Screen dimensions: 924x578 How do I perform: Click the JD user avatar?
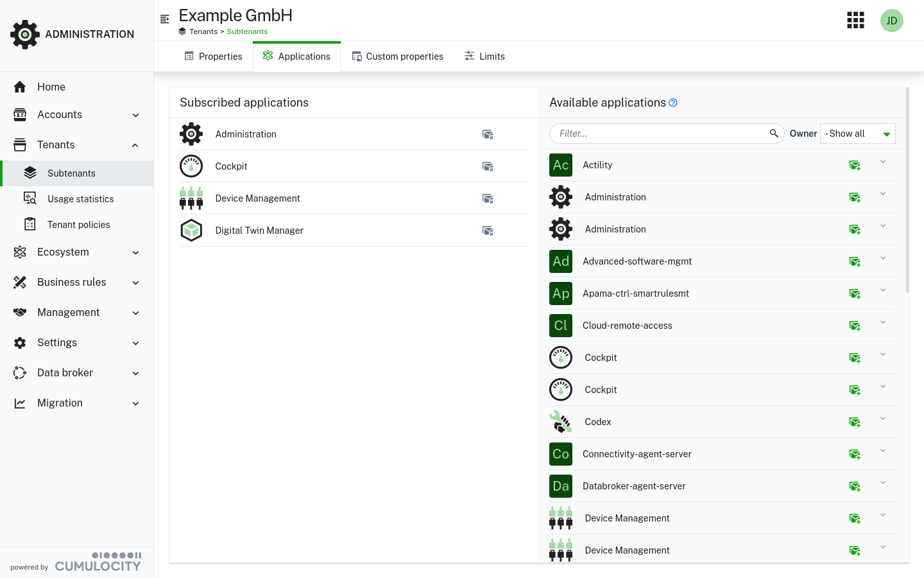tap(891, 21)
